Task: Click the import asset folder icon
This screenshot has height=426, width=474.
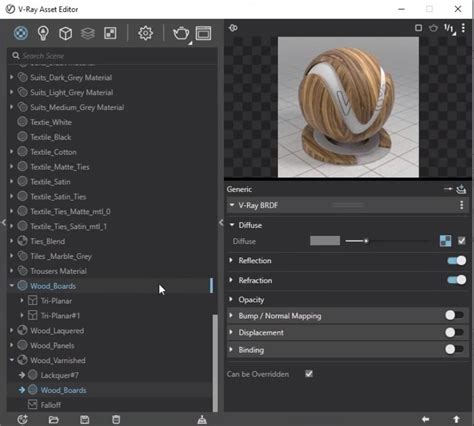Action: [53, 420]
